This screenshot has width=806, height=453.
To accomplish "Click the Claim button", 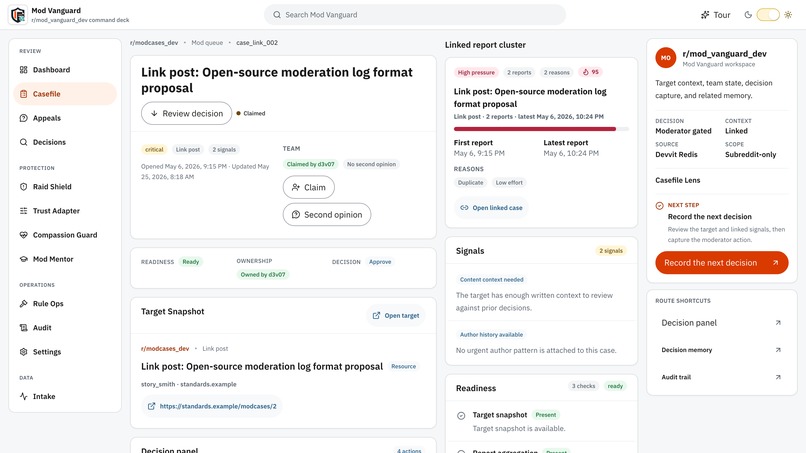I will coord(308,187).
